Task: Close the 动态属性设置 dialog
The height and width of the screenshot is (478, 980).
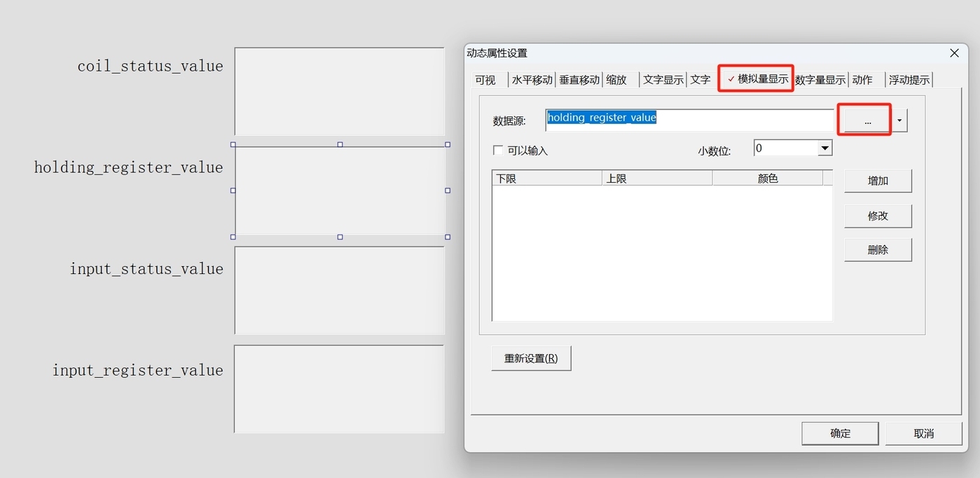Action: click(x=954, y=53)
